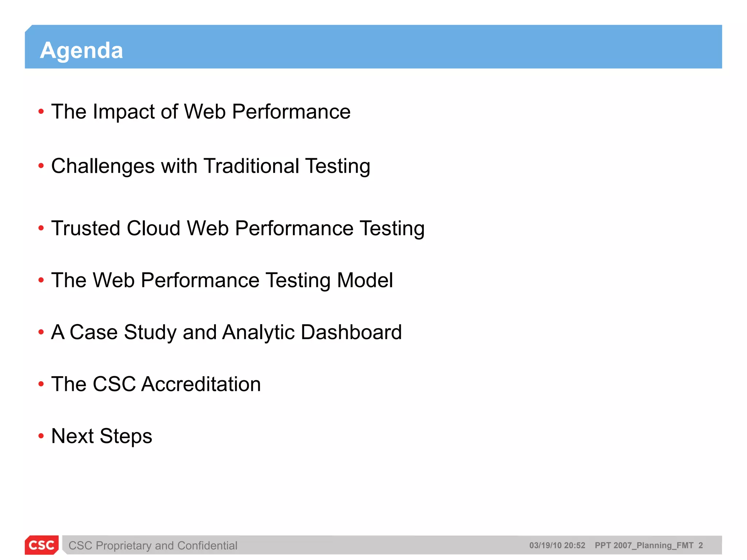The height and width of the screenshot is (560, 747).
Task: Click red bullet beside "Trusted Cloud" line
Action: 41,228
